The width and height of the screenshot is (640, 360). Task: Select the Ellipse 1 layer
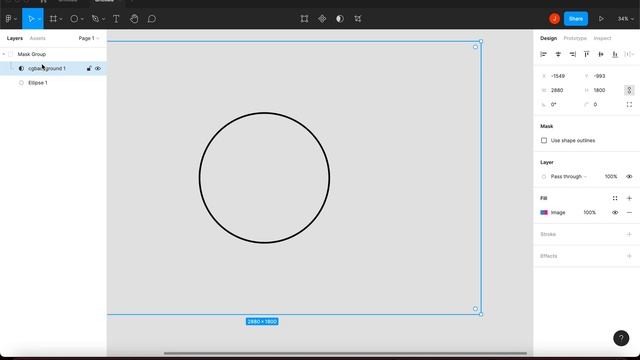tap(38, 83)
